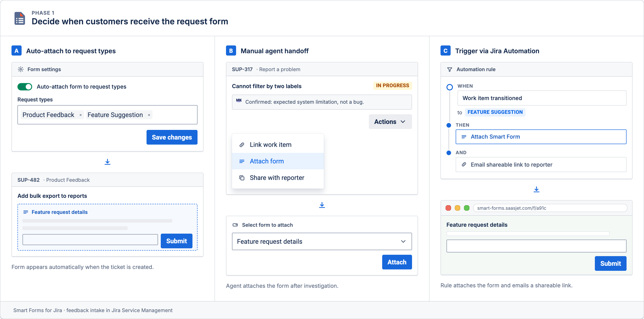644x319 pixels.
Task: Open the Work item transitioned trigger field
Action: click(542, 98)
